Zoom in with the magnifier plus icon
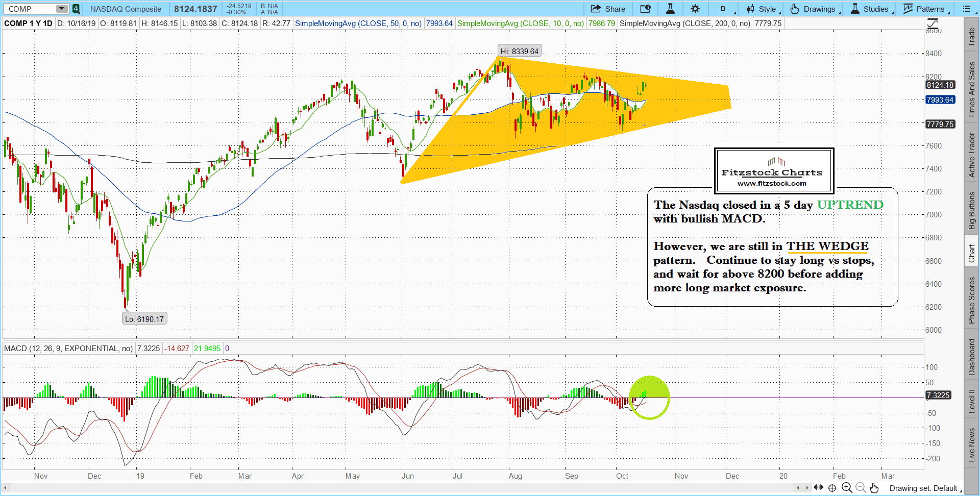980x496 pixels. (x=847, y=488)
